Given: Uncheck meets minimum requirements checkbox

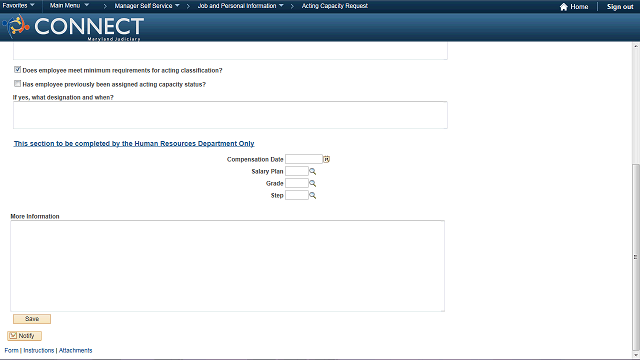Looking at the screenshot, I should pyautogui.click(x=17, y=70).
